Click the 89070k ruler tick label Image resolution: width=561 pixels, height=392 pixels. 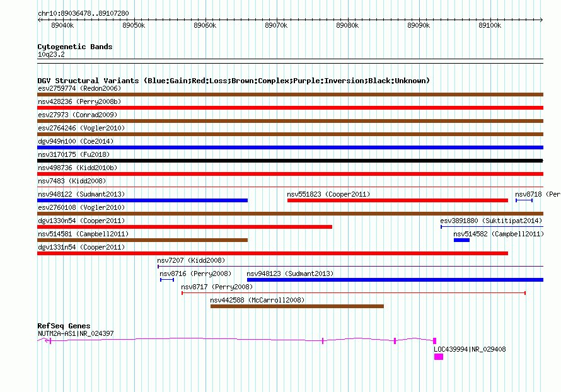coord(276,25)
